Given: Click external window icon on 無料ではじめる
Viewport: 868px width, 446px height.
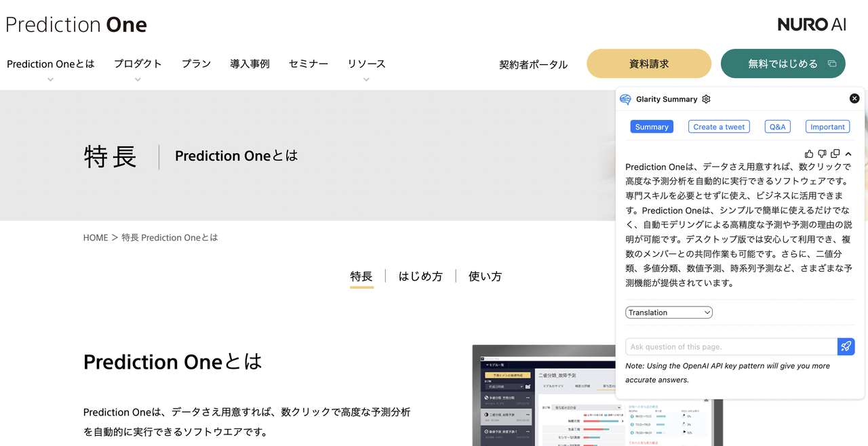Looking at the screenshot, I should point(832,64).
